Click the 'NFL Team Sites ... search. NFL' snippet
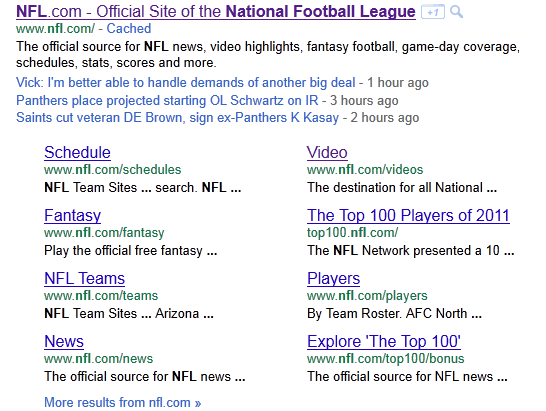 click(x=143, y=188)
